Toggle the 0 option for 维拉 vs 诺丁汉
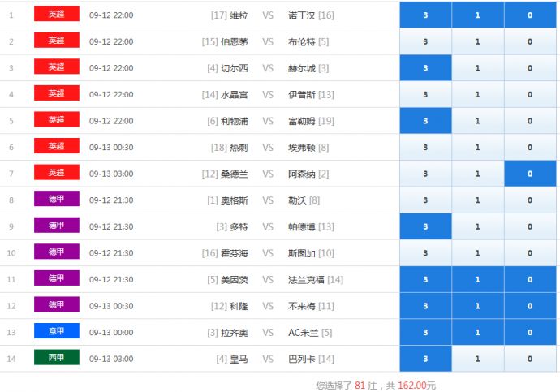Image resolution: width=560 pixels, height=392 pixels. click(x=530, y=15)
